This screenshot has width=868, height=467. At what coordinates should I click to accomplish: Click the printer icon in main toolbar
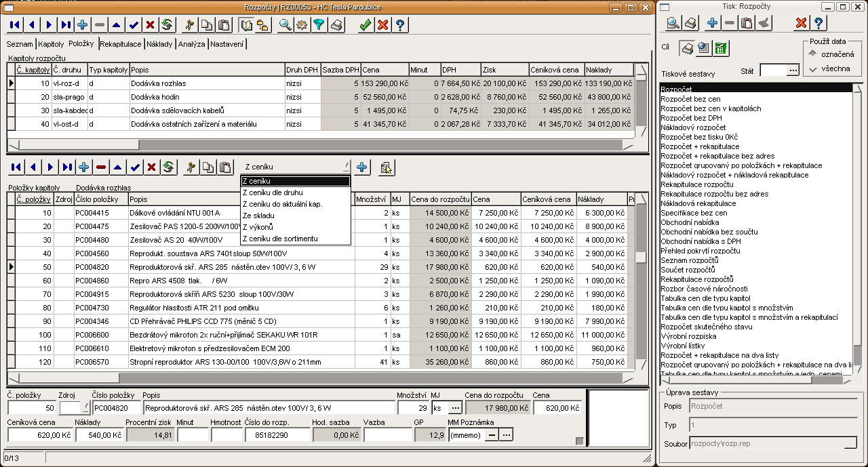[x=336, y=25]
